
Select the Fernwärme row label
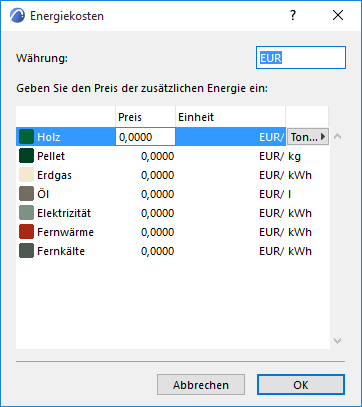65,232
